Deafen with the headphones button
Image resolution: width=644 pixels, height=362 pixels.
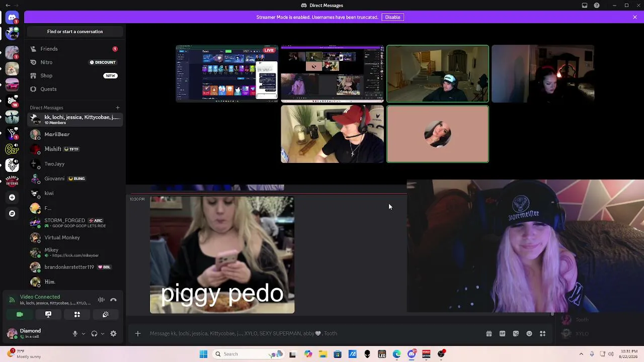click(x=94, y=333)
